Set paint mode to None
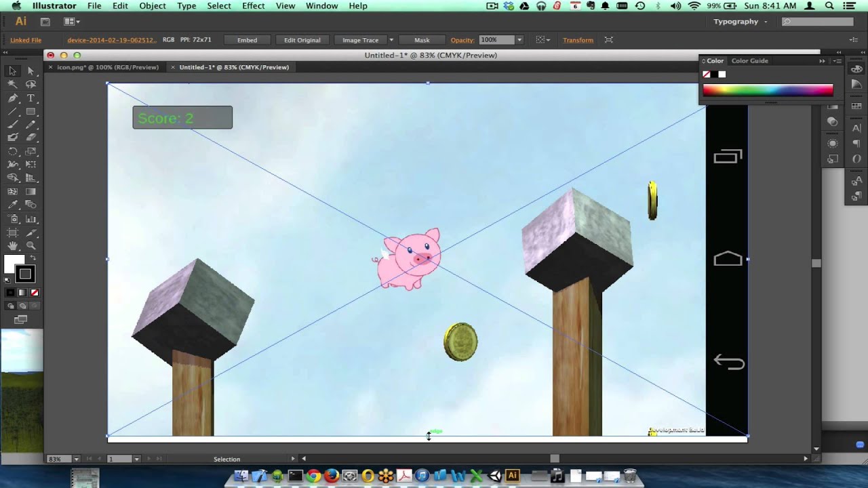 [35, 293]
